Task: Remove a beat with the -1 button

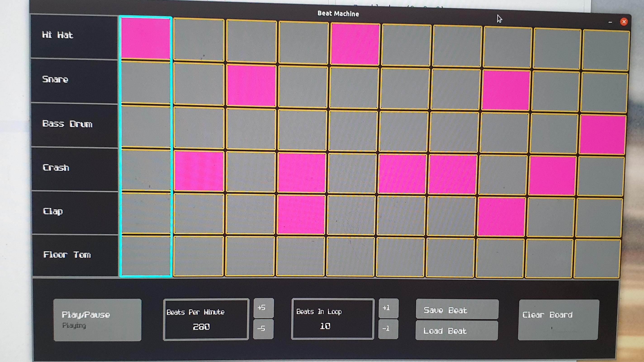Action: 388,329
